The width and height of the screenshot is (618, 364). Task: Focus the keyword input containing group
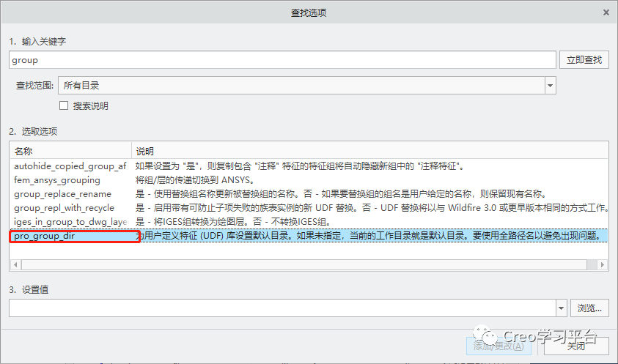click(x=282, y=60)
